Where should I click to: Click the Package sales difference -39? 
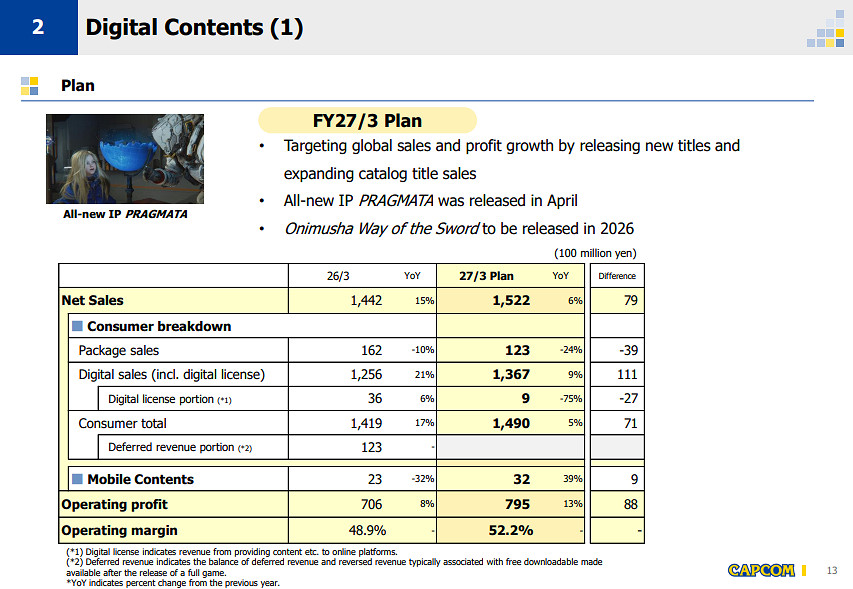coord(628,350)
